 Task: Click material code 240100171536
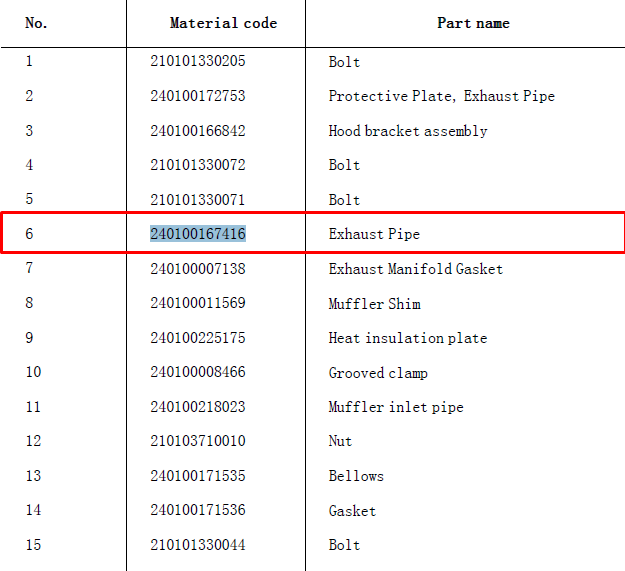[x=198, y=510]
